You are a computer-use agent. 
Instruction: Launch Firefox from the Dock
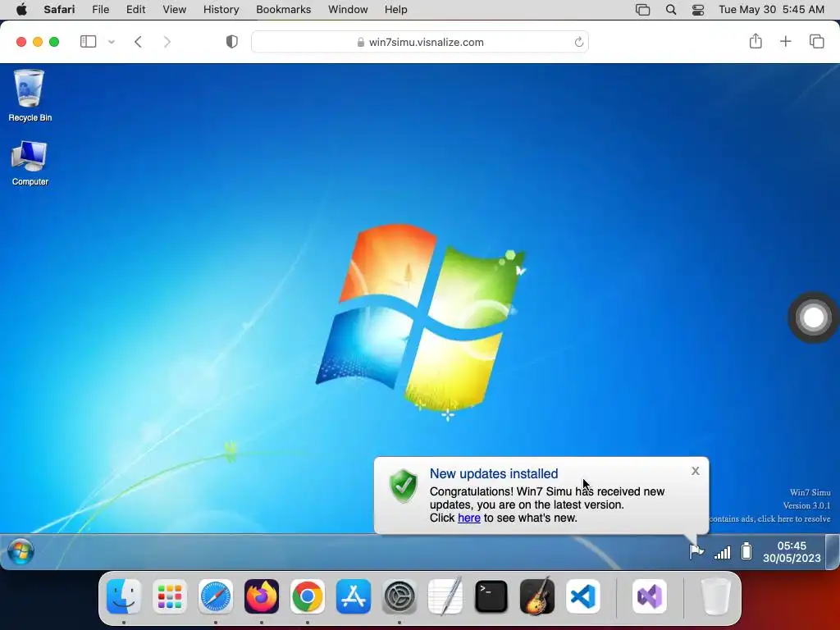coord(262,596)
